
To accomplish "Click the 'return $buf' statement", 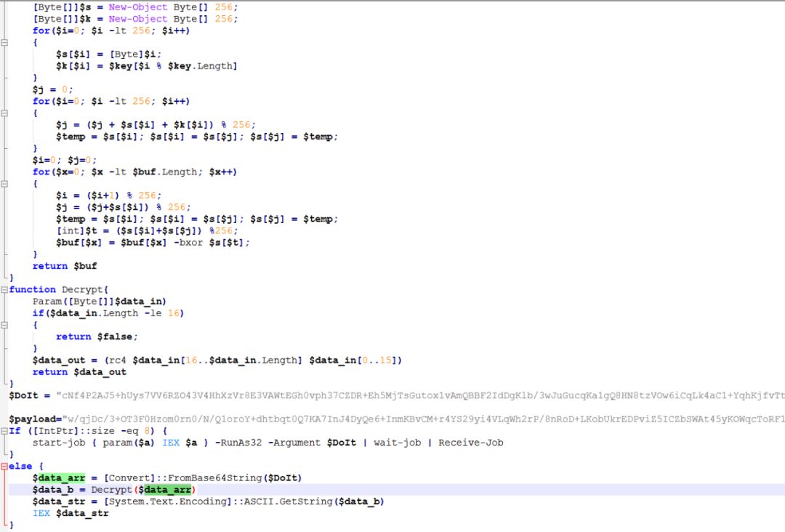I will coord(65,266).
